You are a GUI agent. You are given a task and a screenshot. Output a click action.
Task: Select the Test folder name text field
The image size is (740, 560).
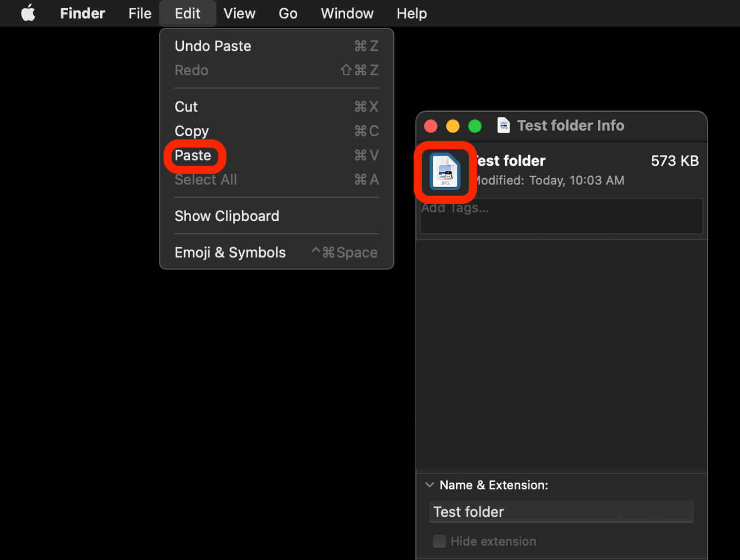(x=561, y=511)
